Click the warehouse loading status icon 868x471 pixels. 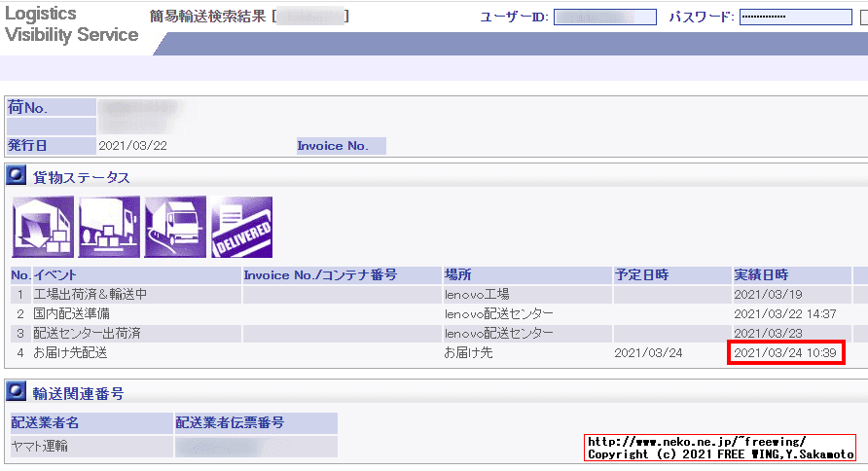pyautogui.click(x=109, y=228)
